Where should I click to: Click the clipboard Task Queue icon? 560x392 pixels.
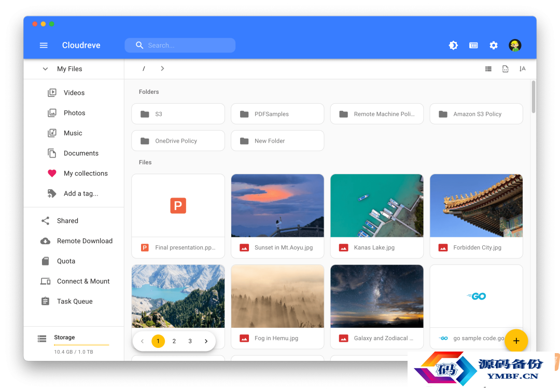pos(45,302)
